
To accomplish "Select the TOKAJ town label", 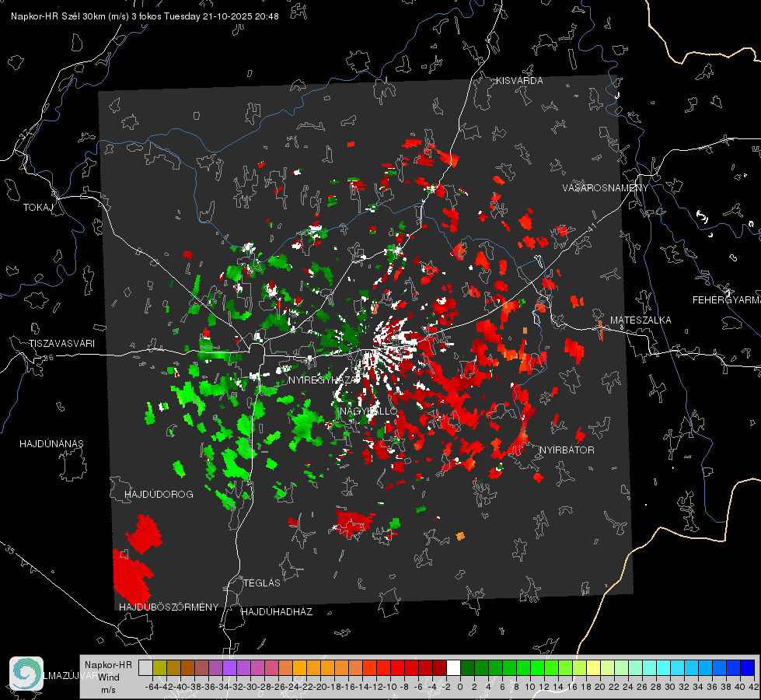I will coord(38,208).
